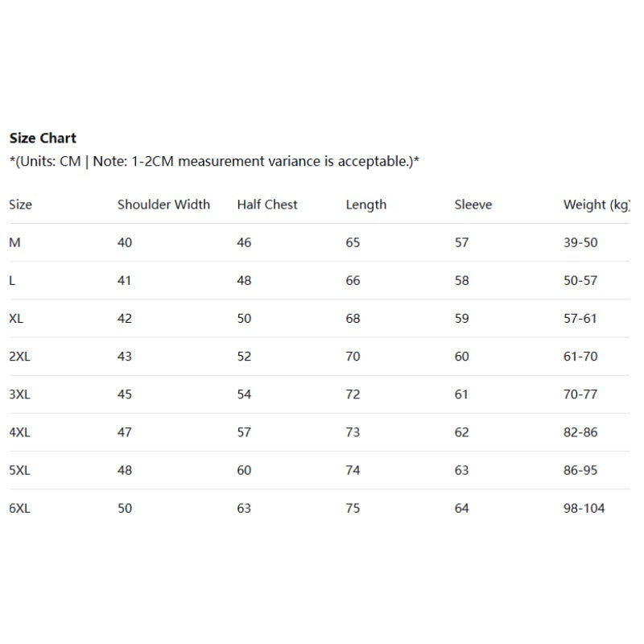
Task: Click weight range 39-50 for size M
Action: (580, 242)
